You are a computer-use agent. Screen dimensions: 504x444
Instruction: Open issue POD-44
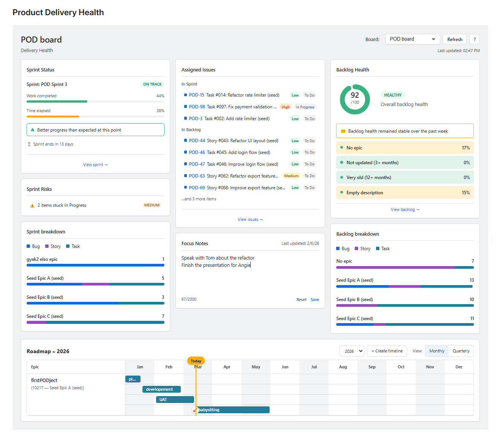pos(197,141)
